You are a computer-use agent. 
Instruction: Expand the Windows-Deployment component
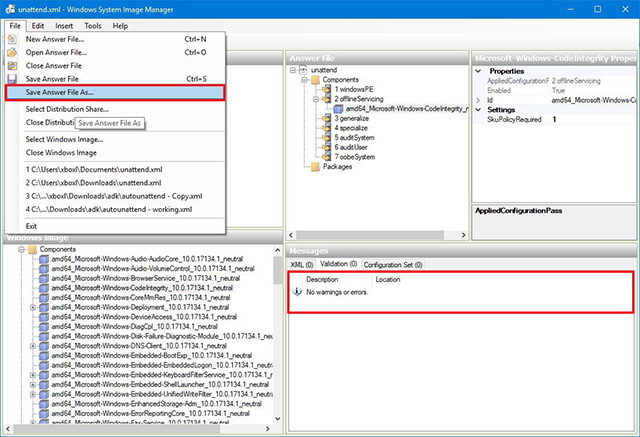(33, 307)
